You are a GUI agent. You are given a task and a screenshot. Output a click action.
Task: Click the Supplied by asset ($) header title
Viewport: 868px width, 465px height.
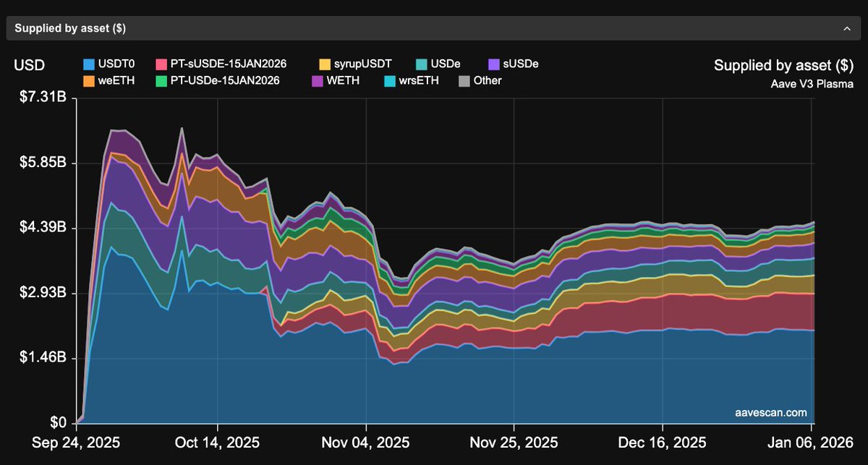tap(71, 28)
